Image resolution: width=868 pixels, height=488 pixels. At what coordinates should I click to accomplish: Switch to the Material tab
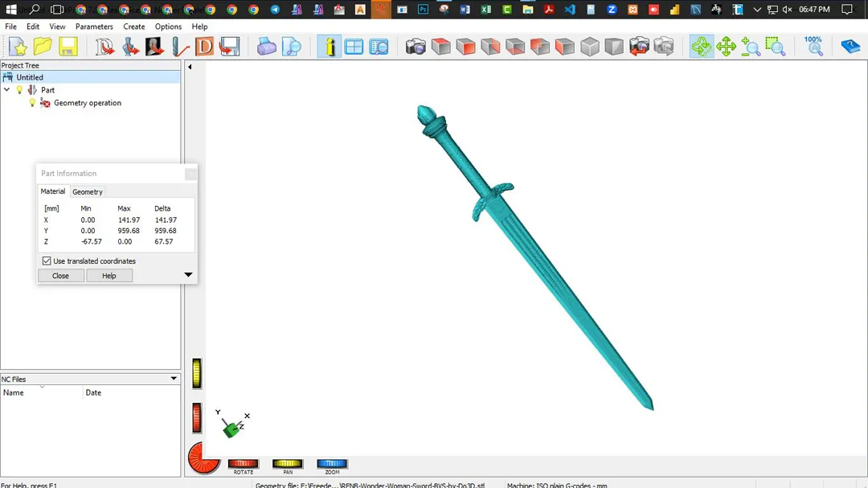pyautogui.click(x=52, y=191)
